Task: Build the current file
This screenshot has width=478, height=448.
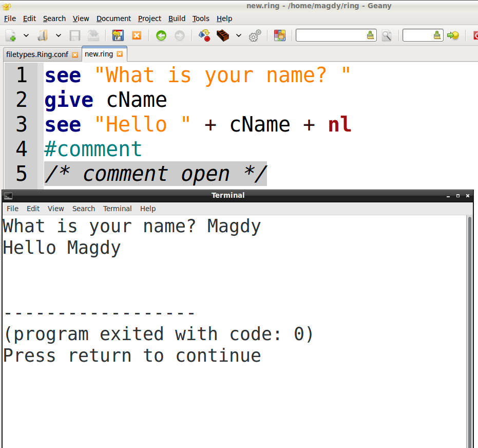Action: [222, 35]
